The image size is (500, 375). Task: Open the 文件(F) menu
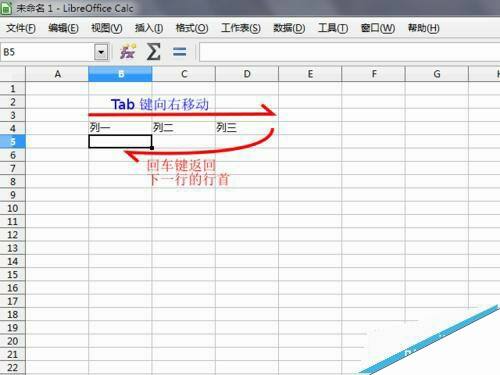click(x=21, y=28)
